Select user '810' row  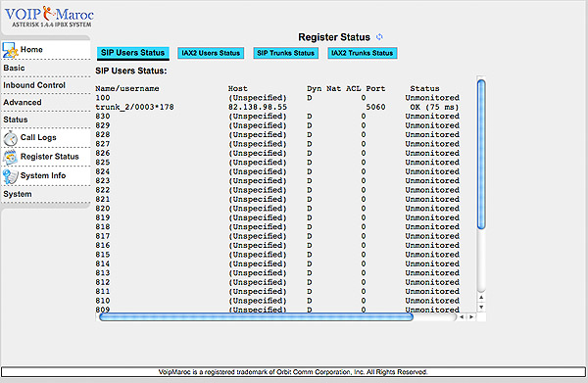pos(277,301)
